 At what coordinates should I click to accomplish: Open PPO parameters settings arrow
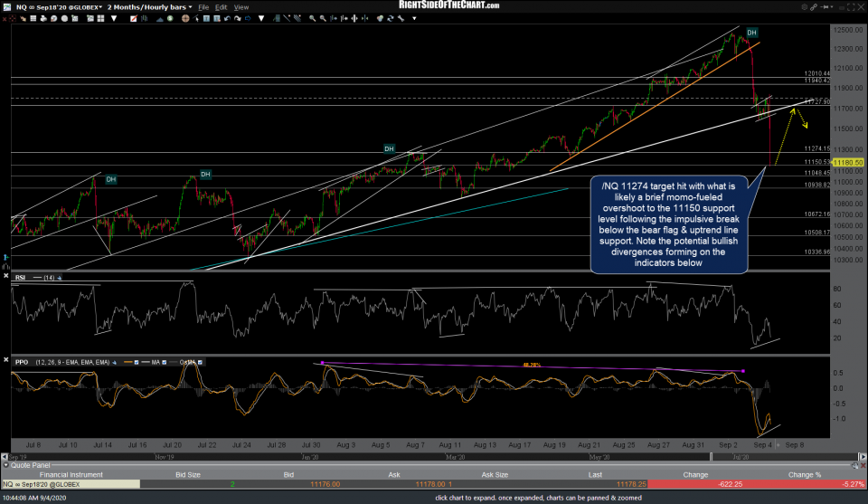coord(114,362)
